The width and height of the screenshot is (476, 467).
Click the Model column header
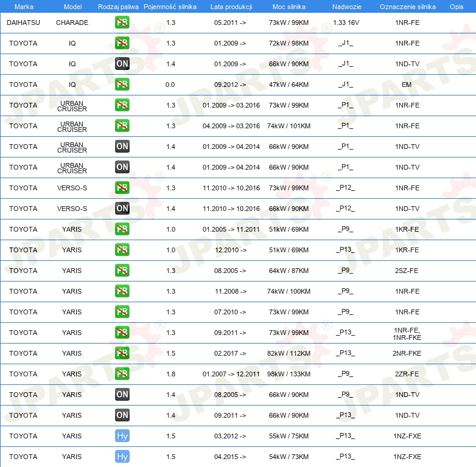(72, 7)
